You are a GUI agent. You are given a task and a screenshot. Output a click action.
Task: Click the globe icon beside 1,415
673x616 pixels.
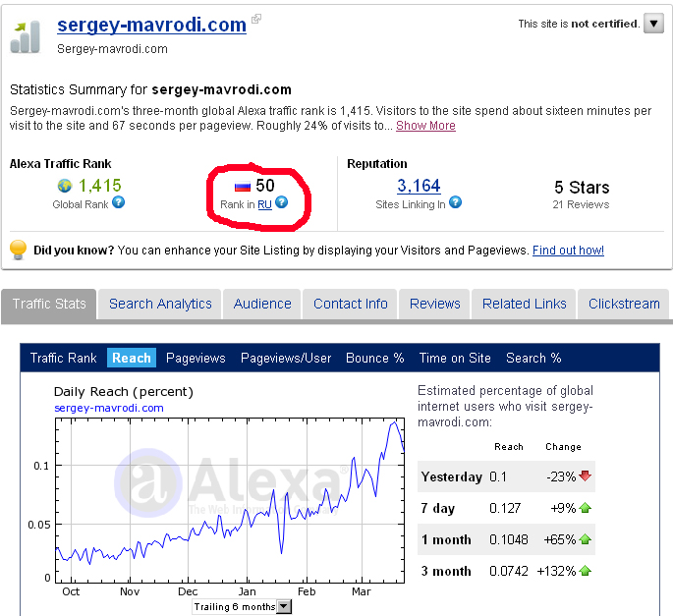point(65,186)
